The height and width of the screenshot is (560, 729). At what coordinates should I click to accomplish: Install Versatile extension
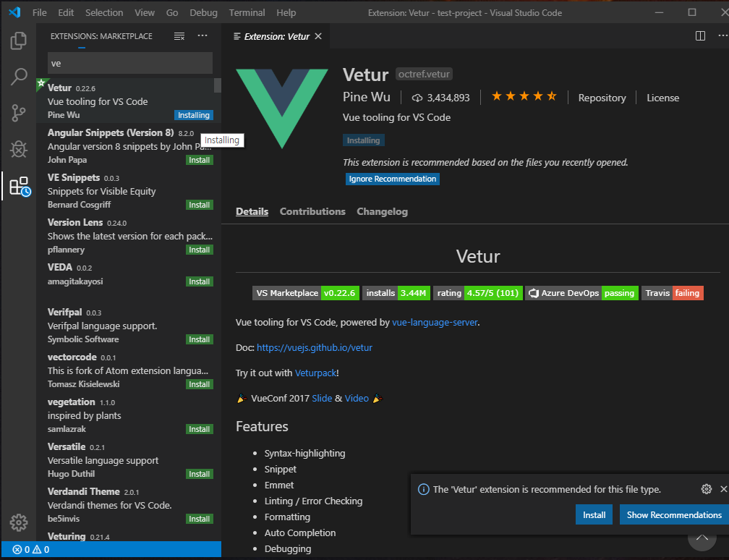[200, 474]
